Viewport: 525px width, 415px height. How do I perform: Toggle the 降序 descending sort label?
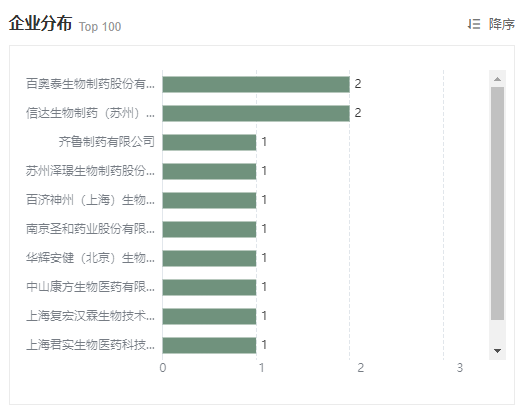(502, 24)
